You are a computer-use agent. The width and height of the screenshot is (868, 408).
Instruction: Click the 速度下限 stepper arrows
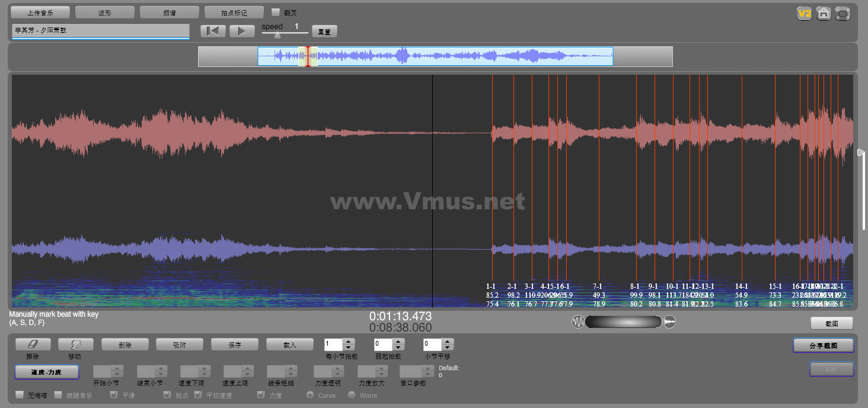click(205, 371)
